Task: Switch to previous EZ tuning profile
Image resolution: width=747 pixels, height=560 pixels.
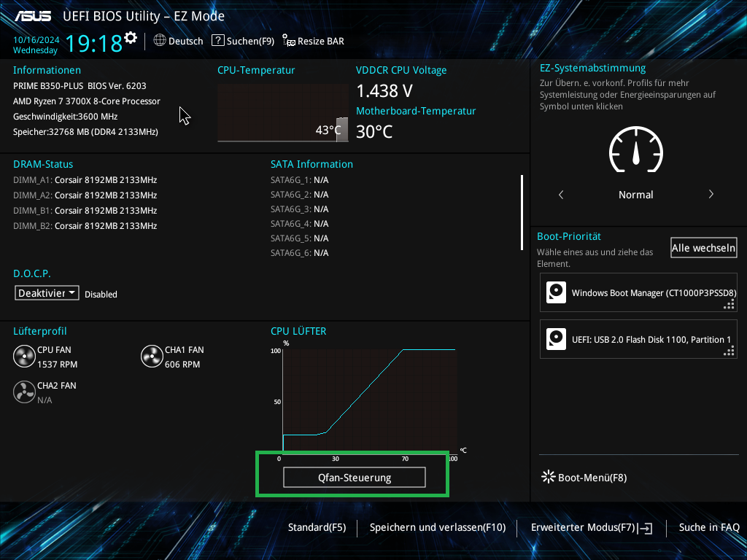Action: (561, 194)
